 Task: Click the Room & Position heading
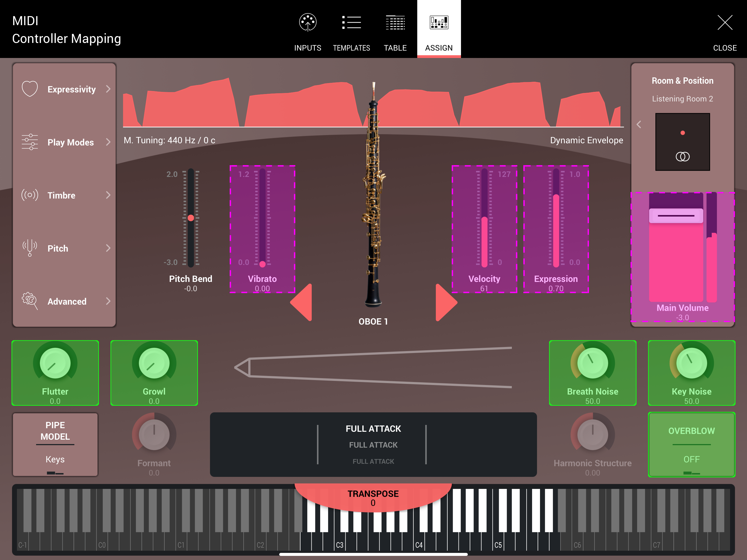tap(682, 81)
